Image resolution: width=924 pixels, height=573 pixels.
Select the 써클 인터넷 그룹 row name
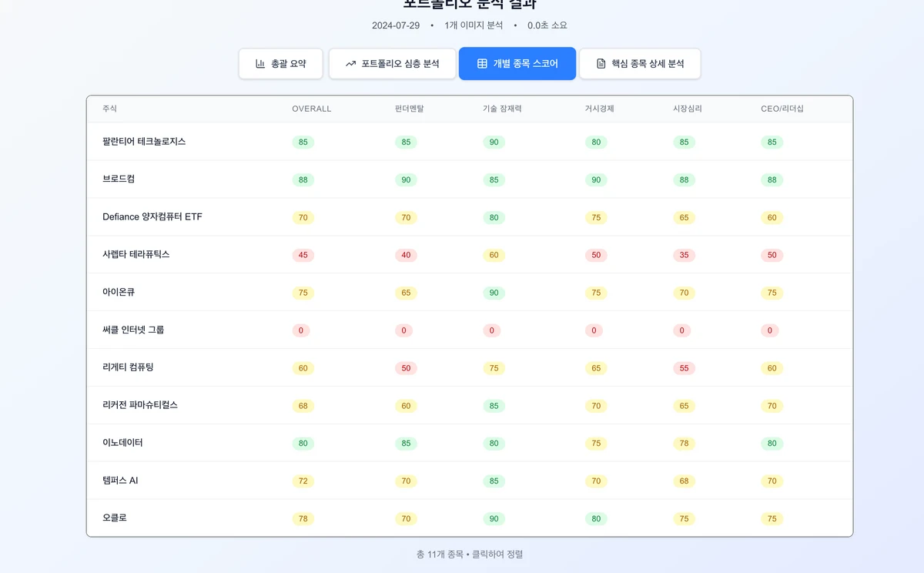[x=133, y=330]
